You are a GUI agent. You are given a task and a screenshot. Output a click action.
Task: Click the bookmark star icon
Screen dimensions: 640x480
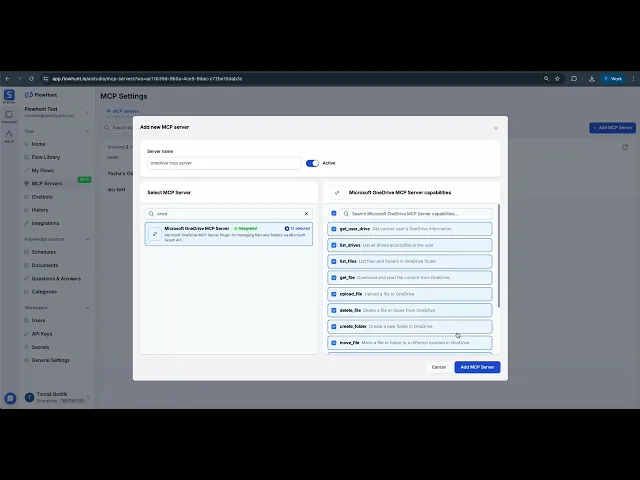pos(557,79)
